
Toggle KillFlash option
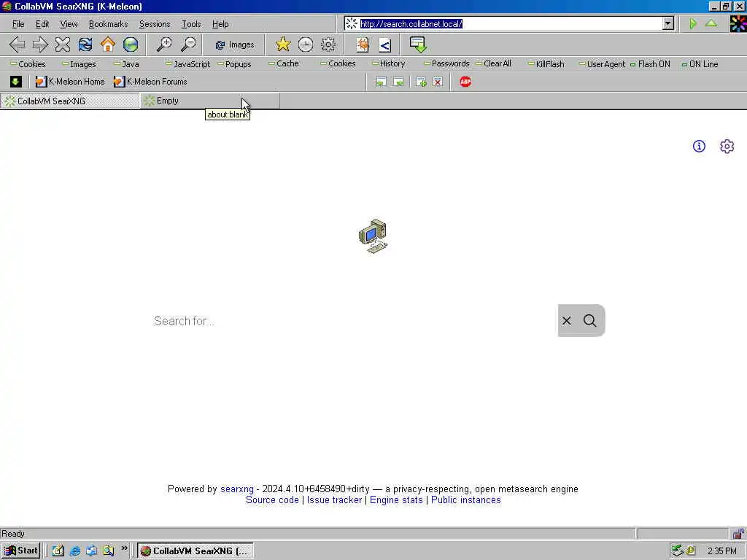click(546, 64)
